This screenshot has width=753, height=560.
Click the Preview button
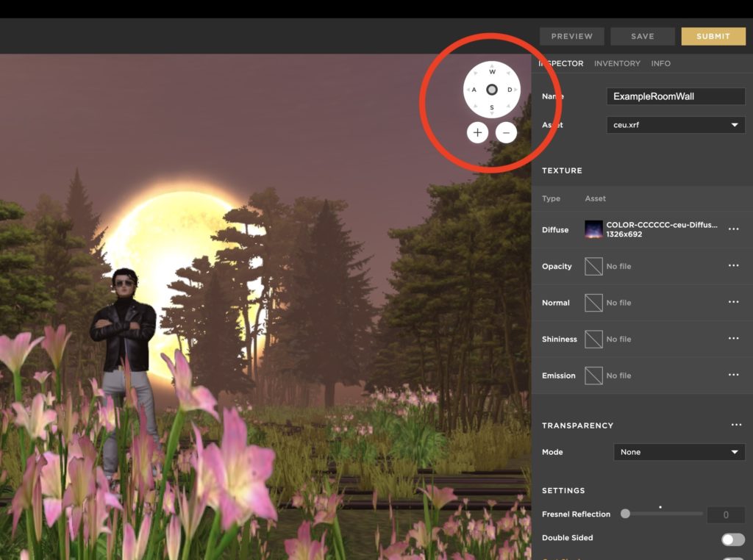571,35
